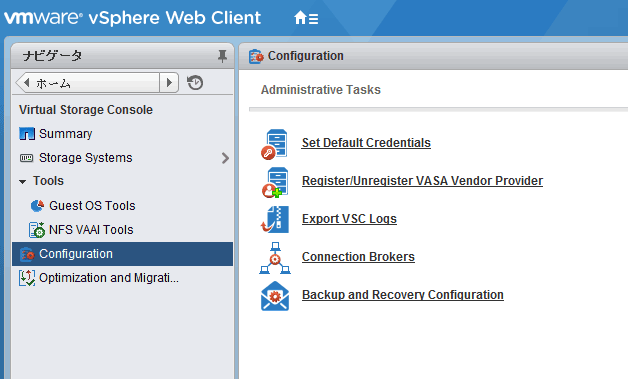The image size is (628, 379).
Task: Open the recent history clock icon
Action: 195,83
